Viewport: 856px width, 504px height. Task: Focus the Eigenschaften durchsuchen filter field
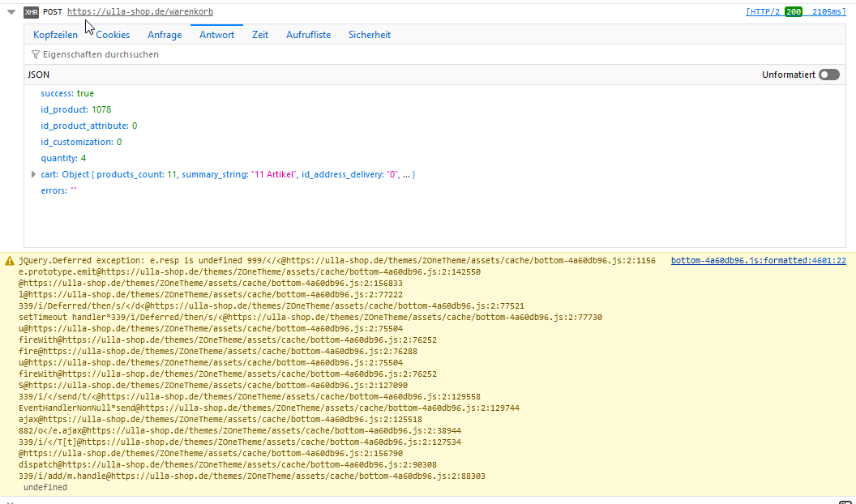(x=434, y=54)
